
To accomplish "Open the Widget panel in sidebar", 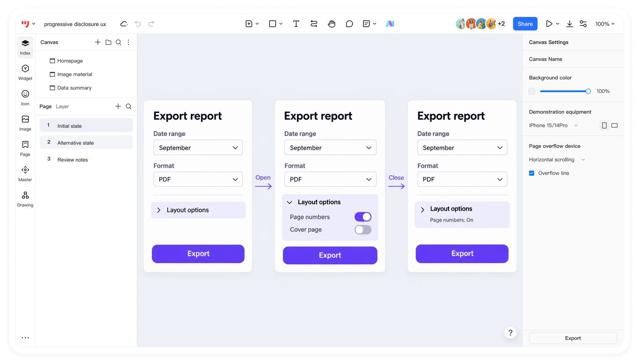I will tap(25, 72).
